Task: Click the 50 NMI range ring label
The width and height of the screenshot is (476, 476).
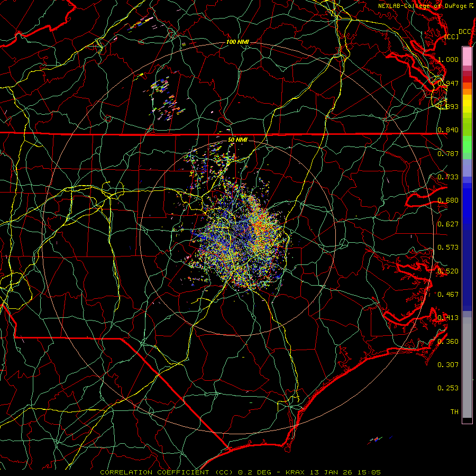Action: click(x=237, y=140)
